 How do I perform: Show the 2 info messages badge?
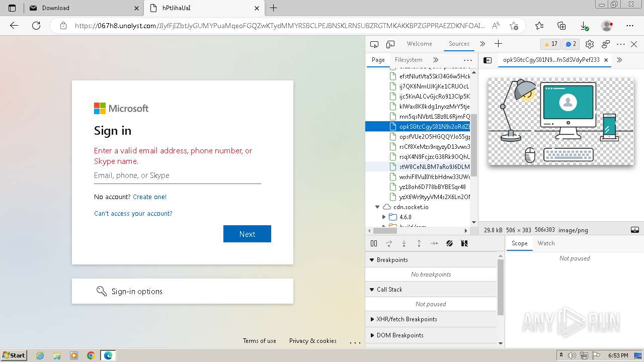571,44
